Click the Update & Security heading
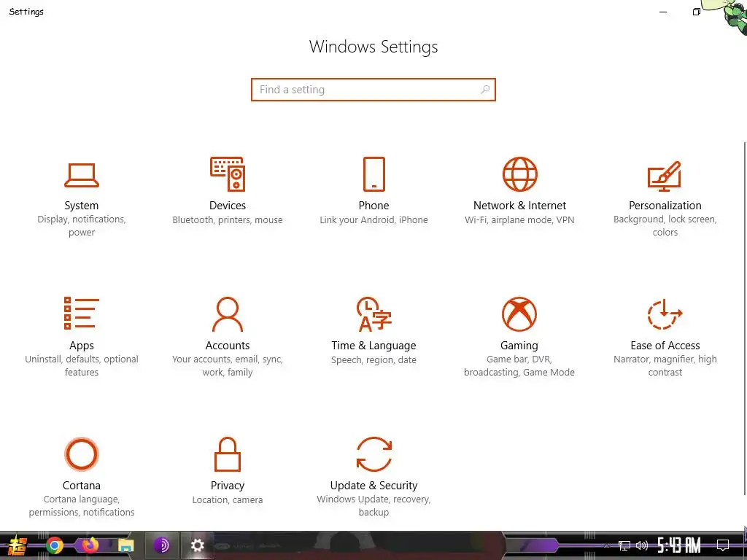Image resolution: width=747 pixels, height=560 pixels. pyautogui.click(x=374, y=485)
